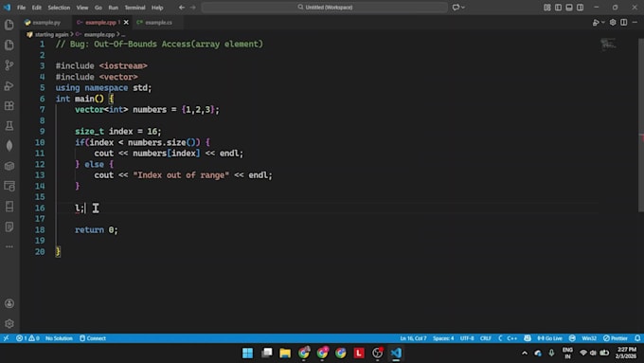Open the Selection menu
This screenshot has height=363, width=644.
click(59, 8)
